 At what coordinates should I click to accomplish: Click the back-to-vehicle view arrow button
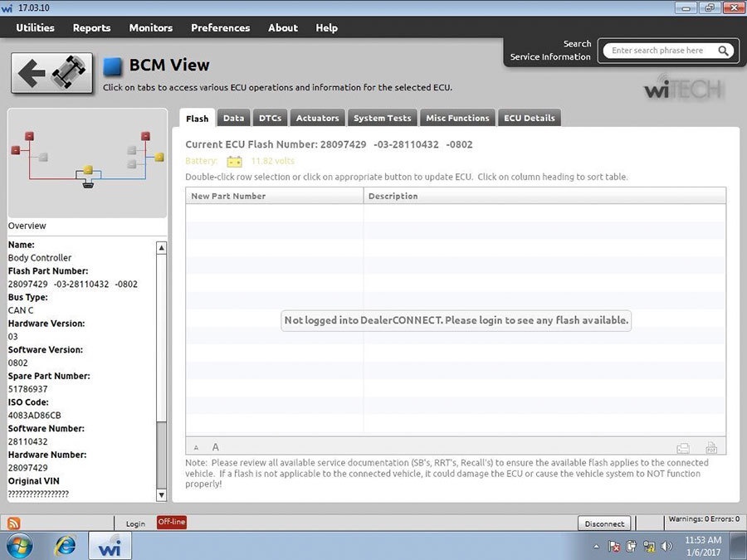point(51,73)
